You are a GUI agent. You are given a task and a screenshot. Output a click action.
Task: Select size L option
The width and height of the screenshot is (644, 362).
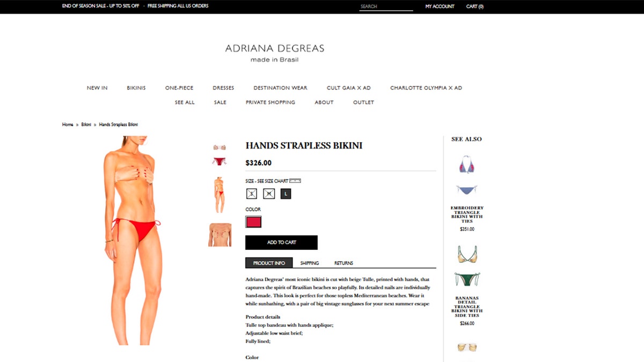[286, 194]
